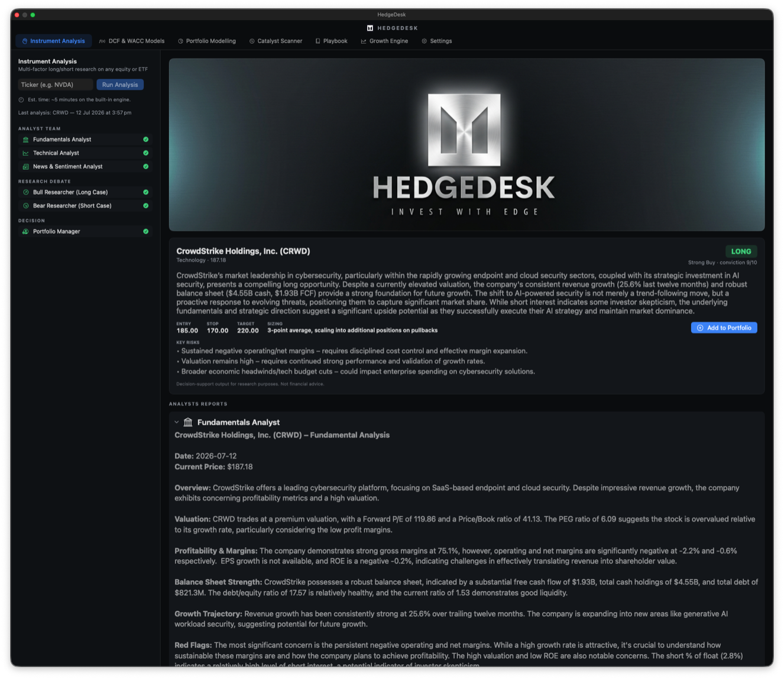Switch to Growth Engine tab
The image size is (784, 679).
click(x=384, y=41)
